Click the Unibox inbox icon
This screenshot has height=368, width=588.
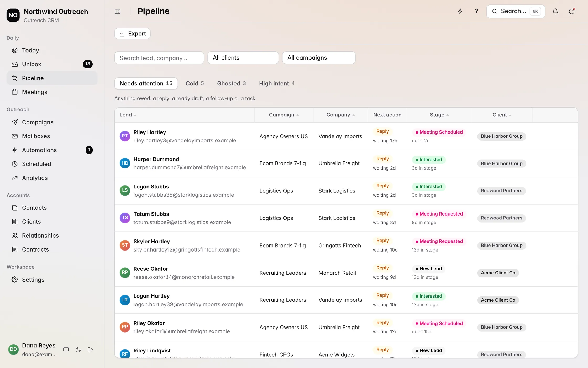[15, 64]
